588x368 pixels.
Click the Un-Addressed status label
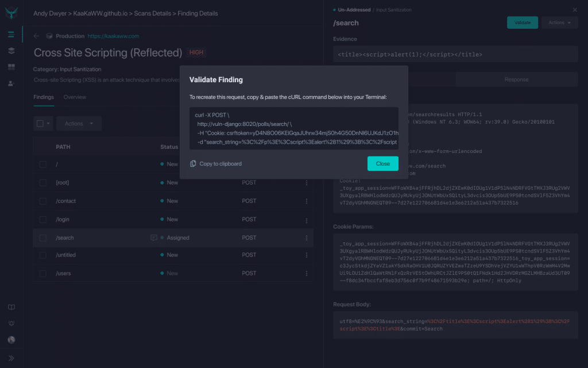(x=354, y=10)
